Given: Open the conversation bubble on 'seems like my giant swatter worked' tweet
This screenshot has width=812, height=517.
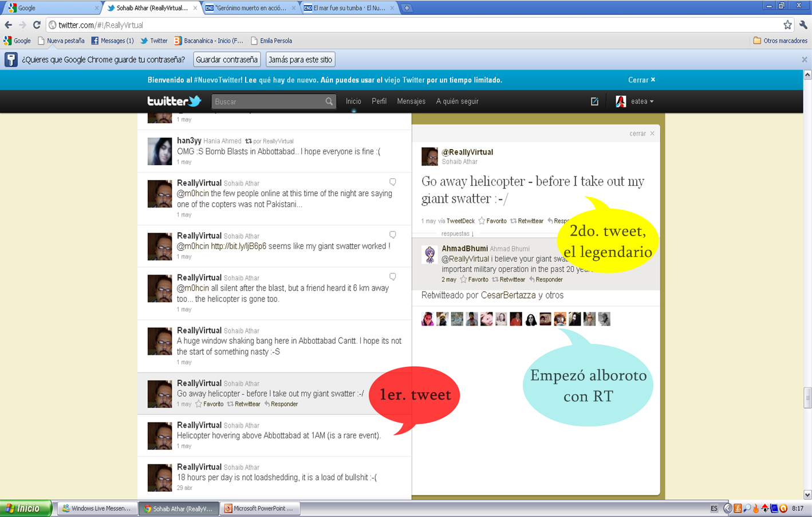Looking at the screenshot, I should coord(393,234).
